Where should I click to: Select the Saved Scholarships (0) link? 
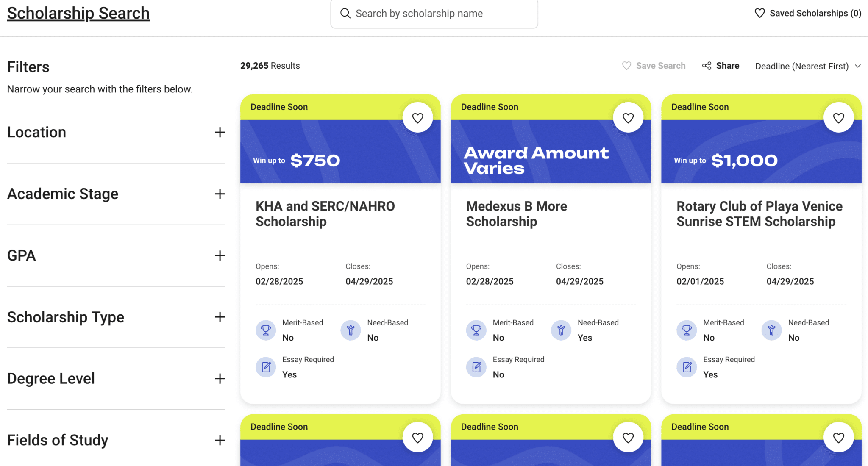(x=814, y=13)
